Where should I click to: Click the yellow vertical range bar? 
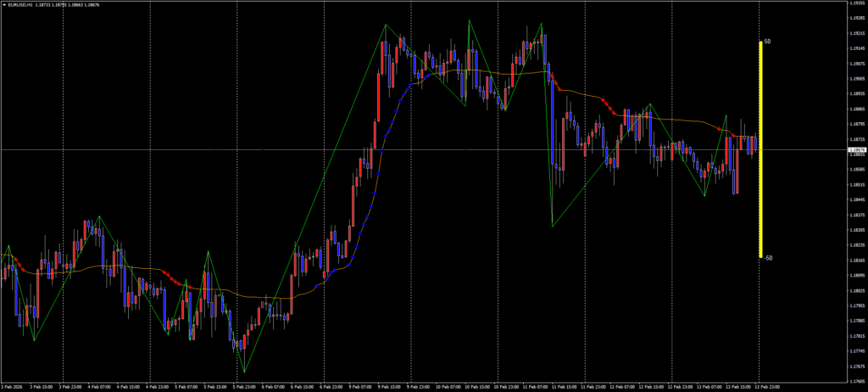[x=760, y=148]
